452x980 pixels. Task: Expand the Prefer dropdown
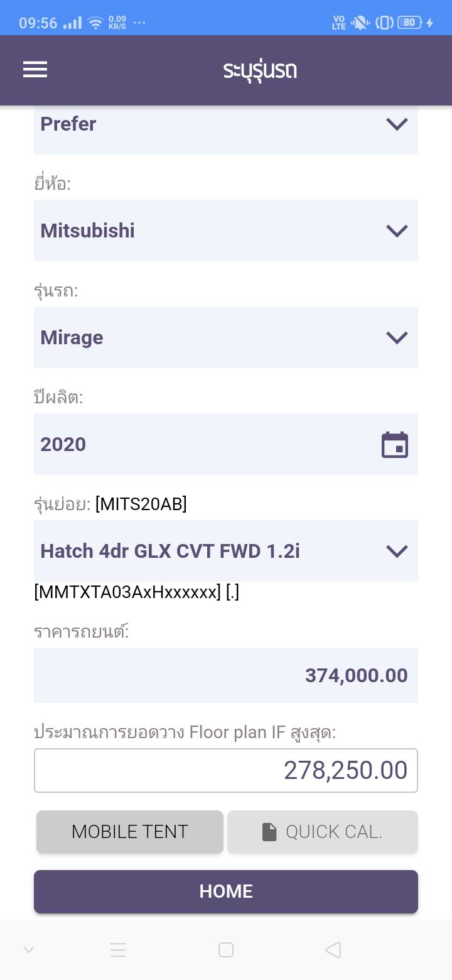coord(226,124)
